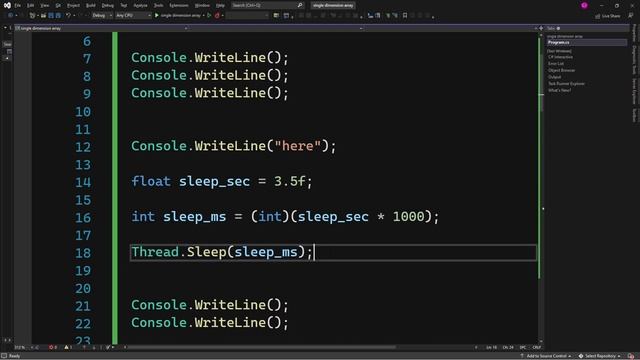Click the solution name button in title bar
The width and height of the screenshot is (640, 360).
click(333, 5)
